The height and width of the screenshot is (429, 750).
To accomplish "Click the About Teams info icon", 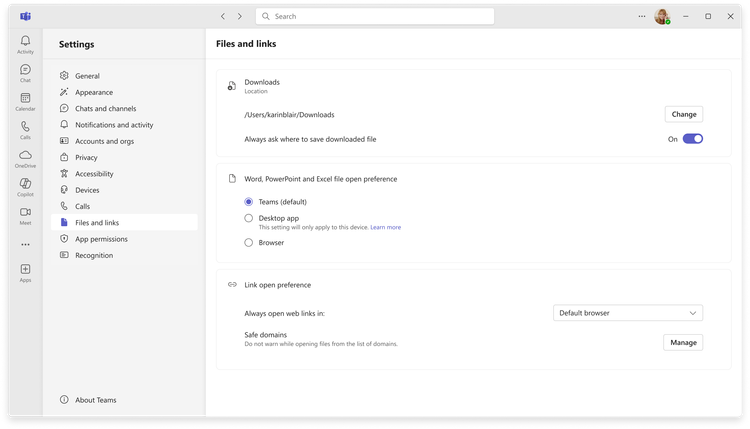I will (64, 399).
